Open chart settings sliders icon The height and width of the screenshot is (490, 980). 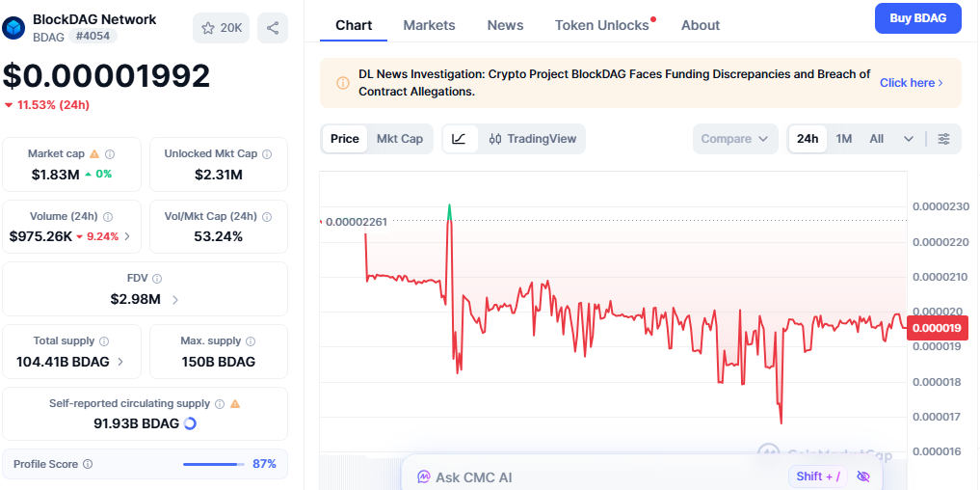(943, 139)
